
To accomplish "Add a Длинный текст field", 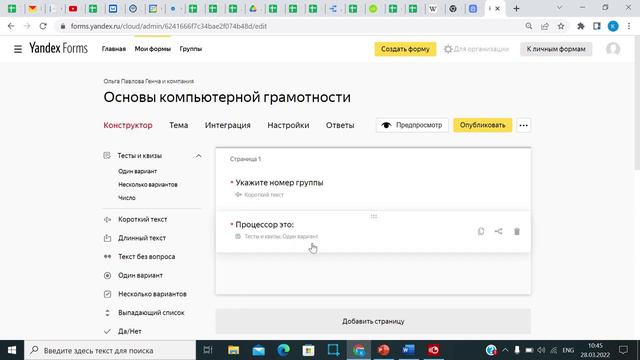I will coord(142,238).
